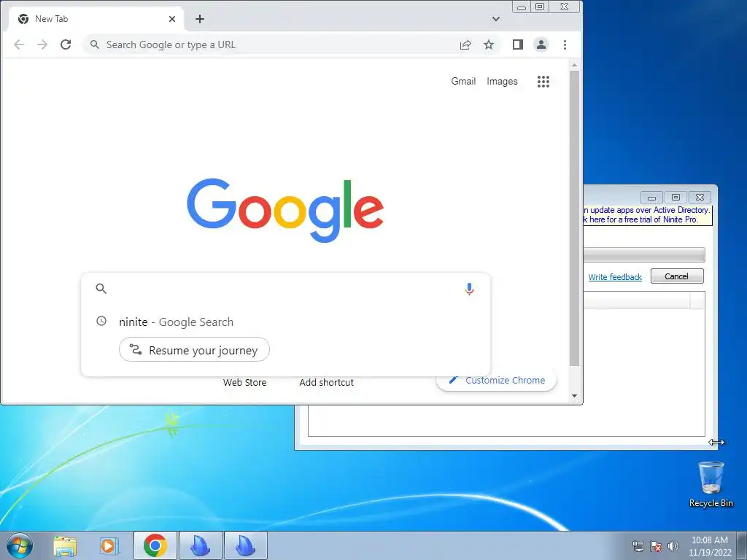Share this page via address bar icon
The width and height of the screenshot is (747, 560).
(x=465, y=44)
